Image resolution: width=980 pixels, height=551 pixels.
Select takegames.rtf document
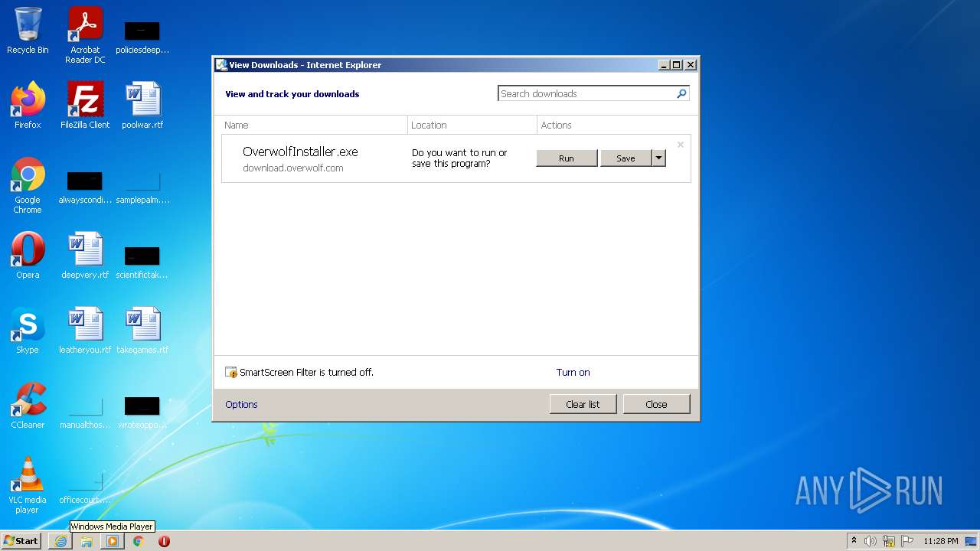point(142,331)
